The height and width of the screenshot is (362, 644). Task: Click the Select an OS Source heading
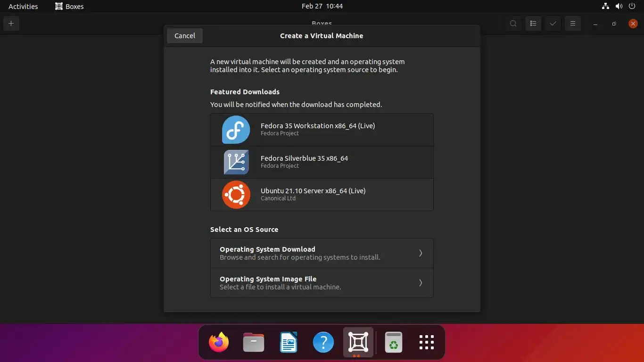click(244, 230)
